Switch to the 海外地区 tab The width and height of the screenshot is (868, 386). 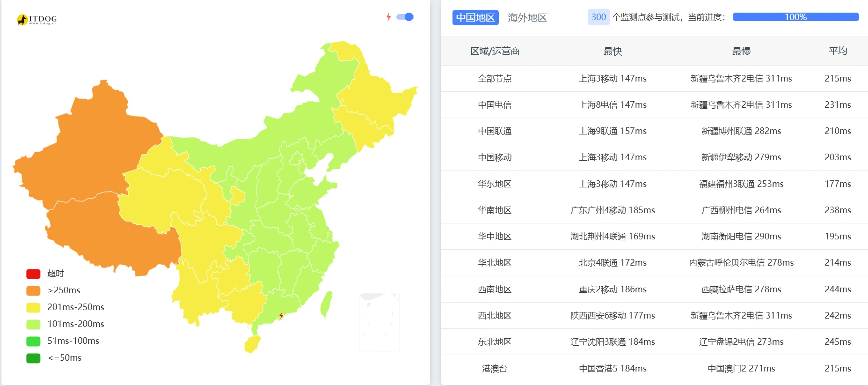[527, 17]
